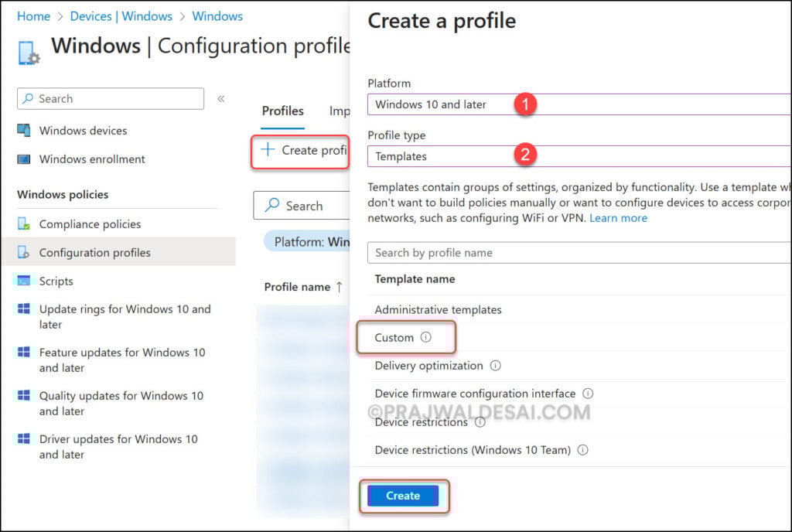Show info for Custom template
Viewport: 792px width, 532px height.
pyautogui.click(x=426, y=337)
